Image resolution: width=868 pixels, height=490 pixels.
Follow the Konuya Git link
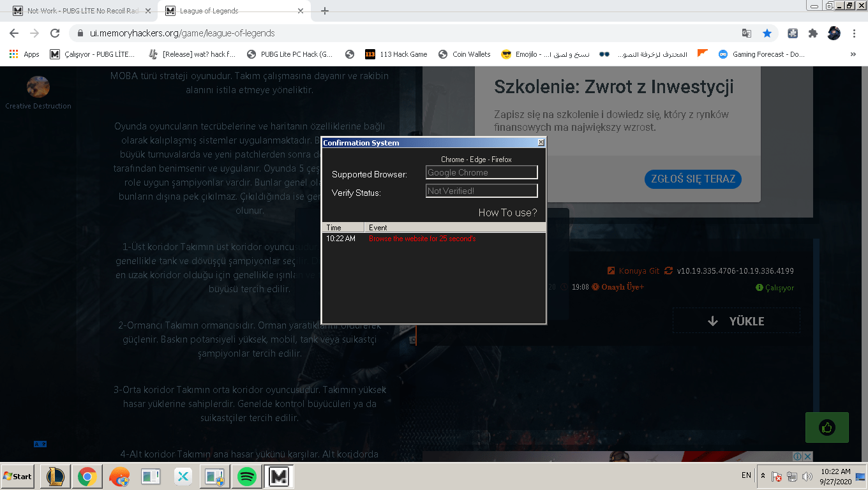(x=633, y=271)
